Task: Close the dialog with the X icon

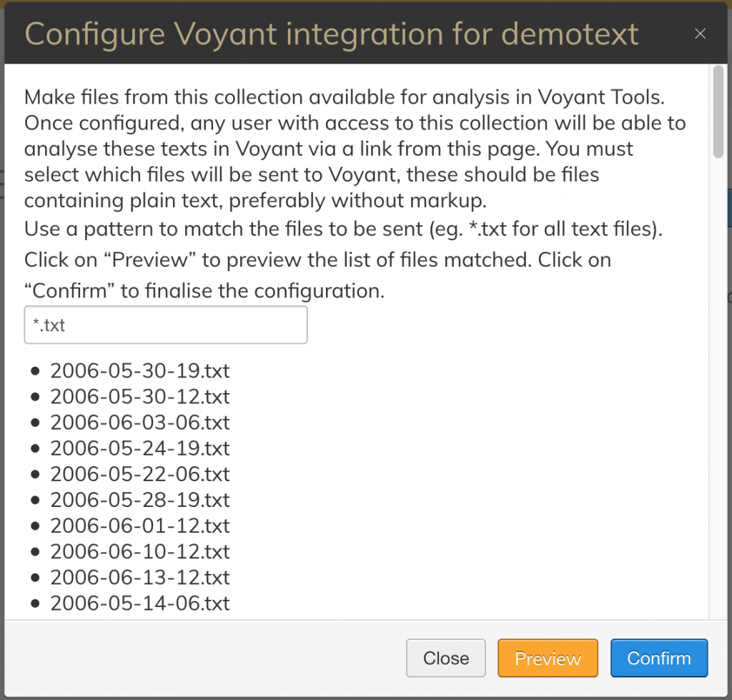Action: [700, 34]
